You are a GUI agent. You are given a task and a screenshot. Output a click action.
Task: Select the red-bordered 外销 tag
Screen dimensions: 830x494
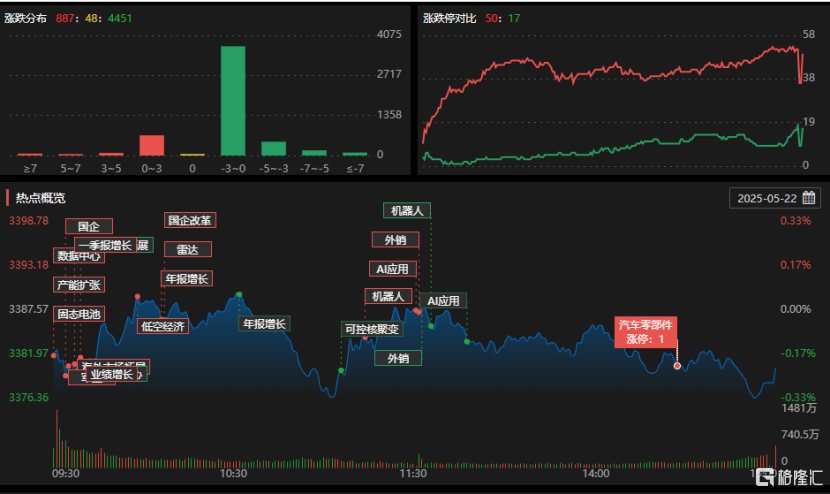(395, 240)
